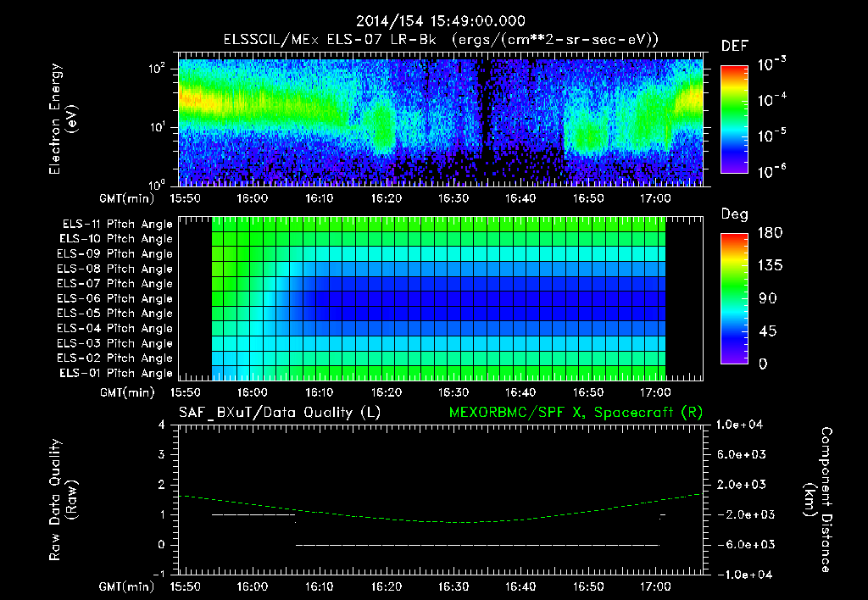Select the ELS-01 Pitch Angle row label
Viewport: 868px width, 600px height.
(116, 374)
